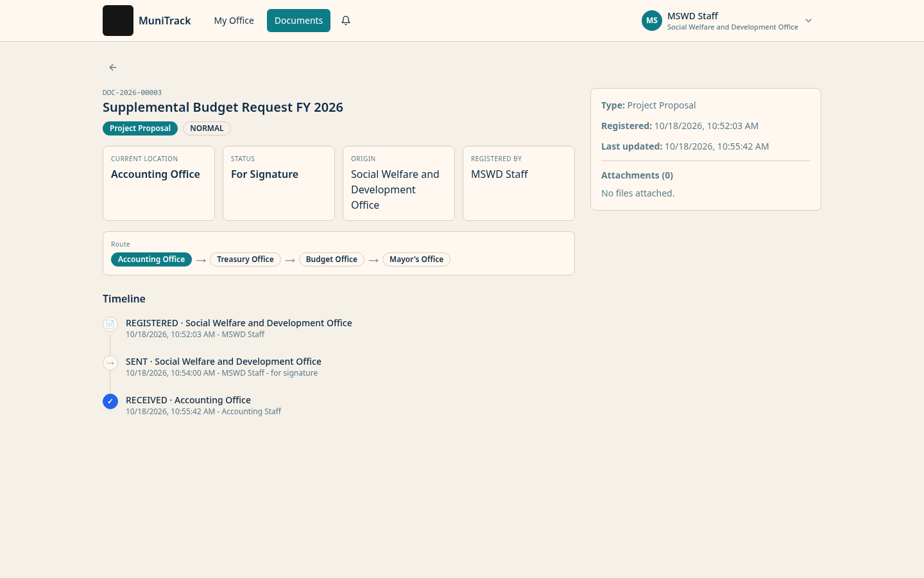
Task: Select the Treasury Office route chip
Action: (x=245, y=259)
